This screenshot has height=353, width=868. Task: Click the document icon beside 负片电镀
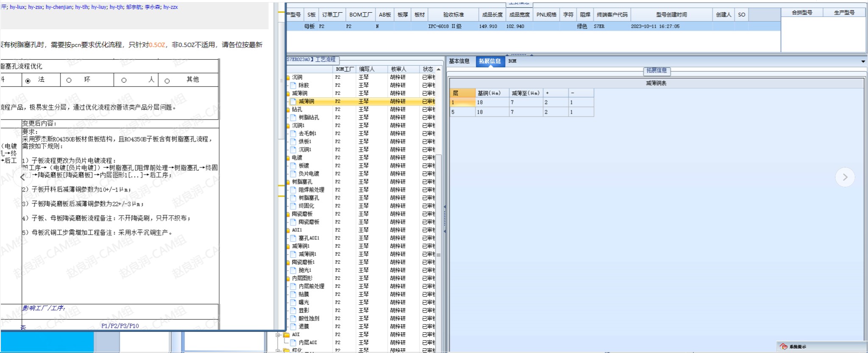(293, 174)
